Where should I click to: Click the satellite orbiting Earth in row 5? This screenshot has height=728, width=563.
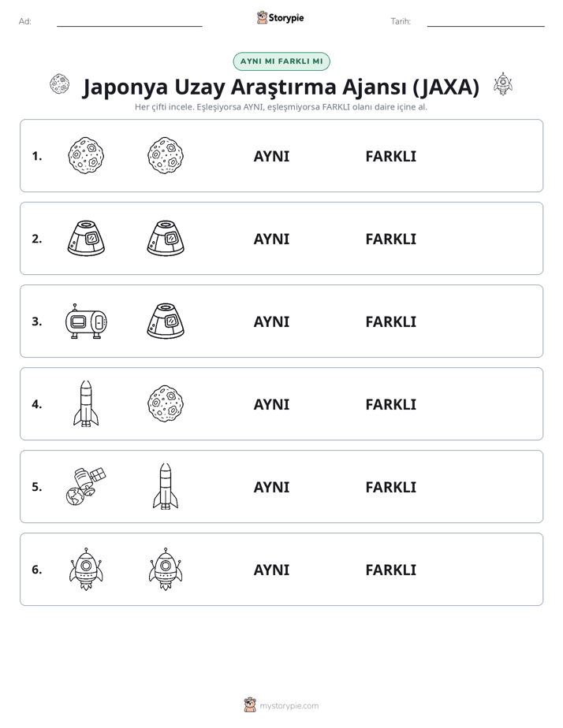pyautogui.click(x=86, y=486)
